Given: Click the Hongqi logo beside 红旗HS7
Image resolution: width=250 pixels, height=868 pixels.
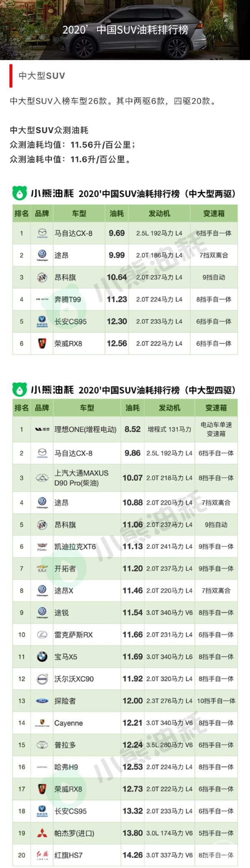Looking at the screenshot, I should (42, 855).
